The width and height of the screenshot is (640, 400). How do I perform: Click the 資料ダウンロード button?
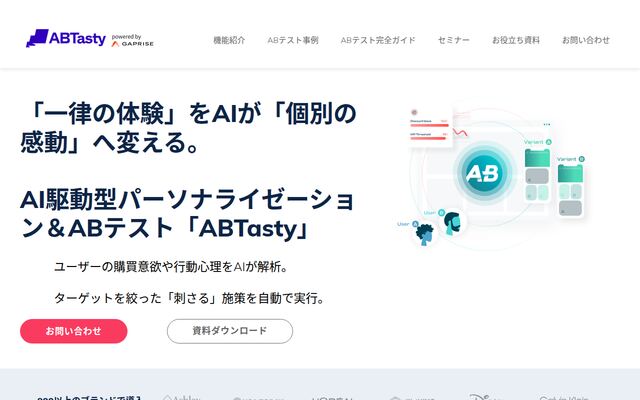tap(230, 331)
